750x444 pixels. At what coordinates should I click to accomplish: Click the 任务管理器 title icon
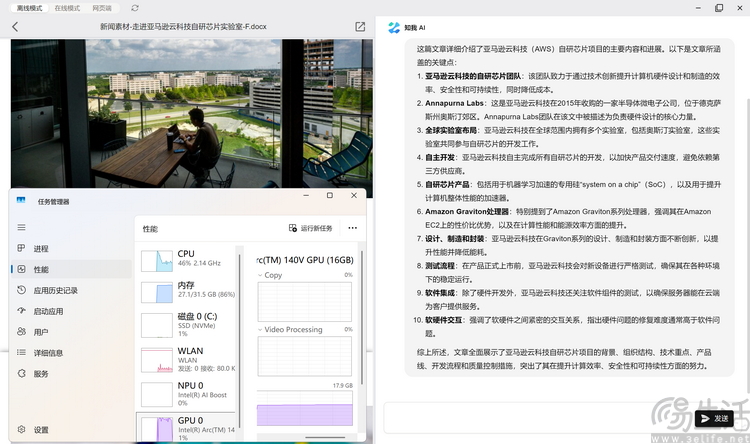click(x=21, y=200)
